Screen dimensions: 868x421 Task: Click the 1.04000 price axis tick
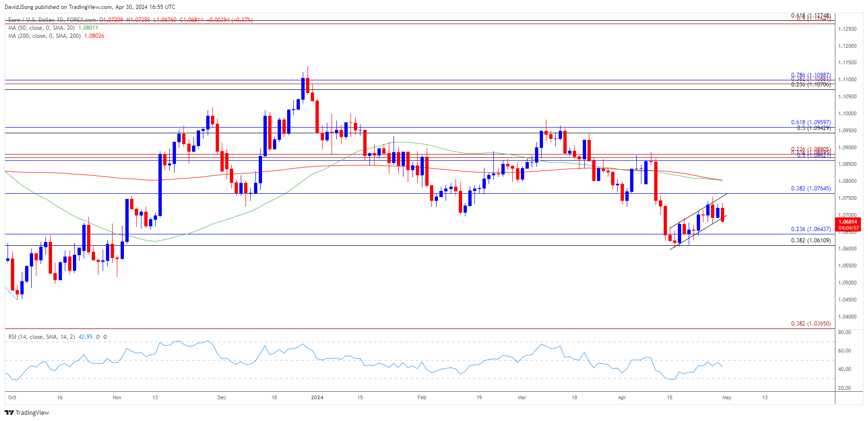(x=847, y=317)
